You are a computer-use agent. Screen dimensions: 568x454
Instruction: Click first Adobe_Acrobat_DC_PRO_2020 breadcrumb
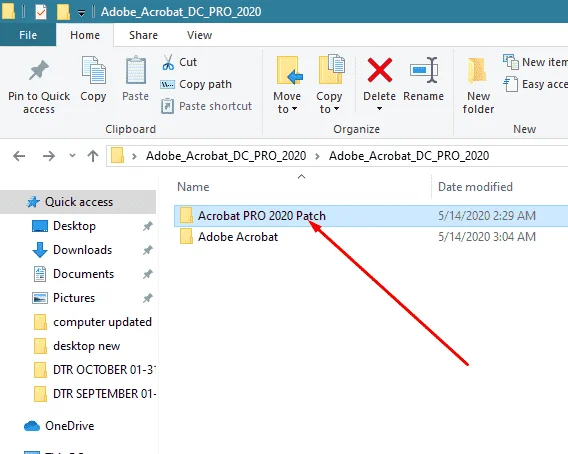pyautogui.click(x=226, y=156)
